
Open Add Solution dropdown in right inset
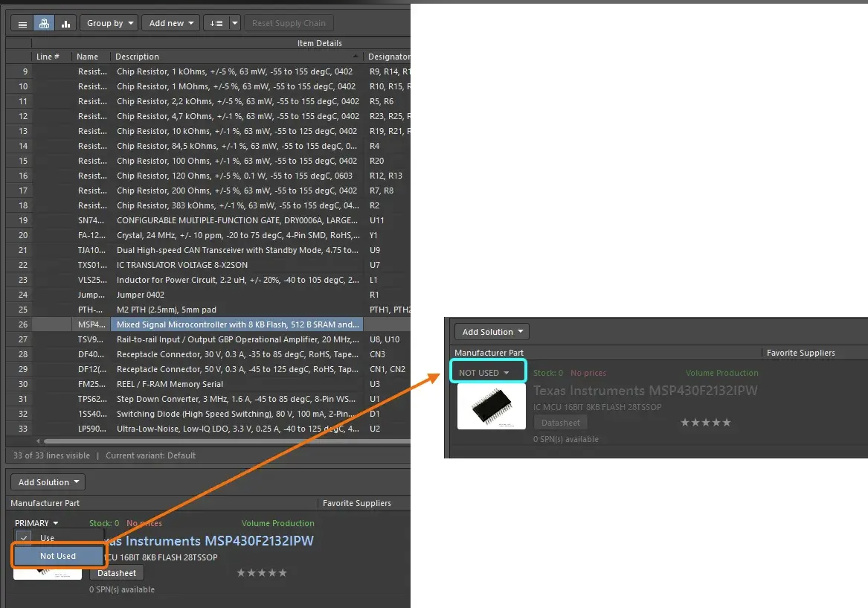(492, 332)
